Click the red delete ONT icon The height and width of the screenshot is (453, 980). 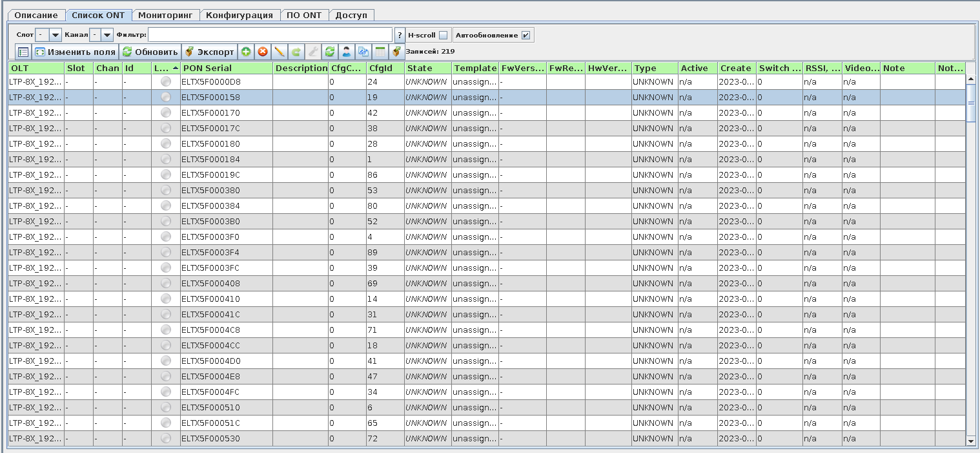coord(263,52)
